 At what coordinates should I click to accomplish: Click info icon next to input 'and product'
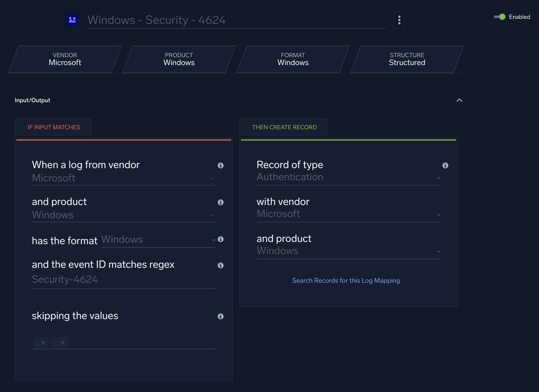220,202
